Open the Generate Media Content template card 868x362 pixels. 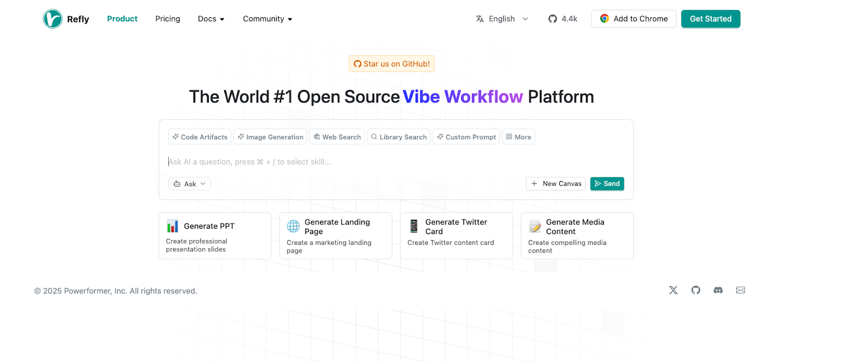coord(577,236)
